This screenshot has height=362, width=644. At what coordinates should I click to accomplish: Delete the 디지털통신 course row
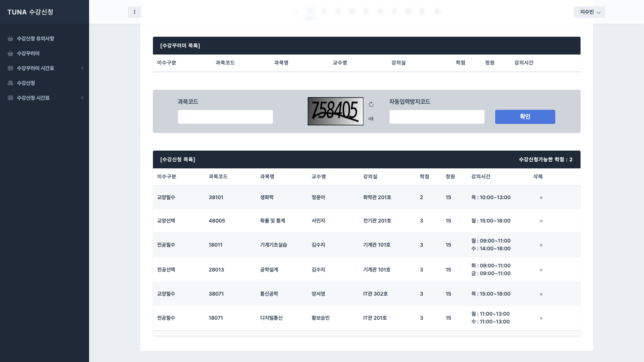pos(541,318)
